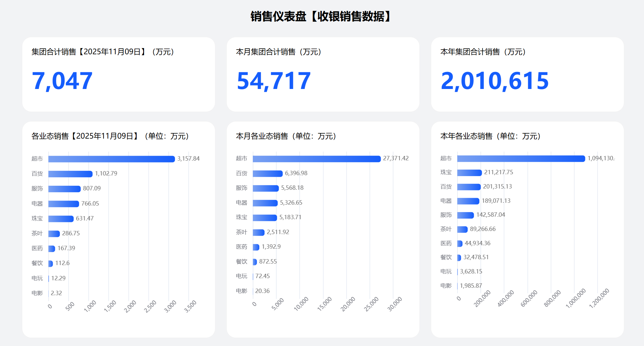Viewport: 644px width, 346px height.
Task: Click the 超市 bar in today's chart
Action: [112, 158]
